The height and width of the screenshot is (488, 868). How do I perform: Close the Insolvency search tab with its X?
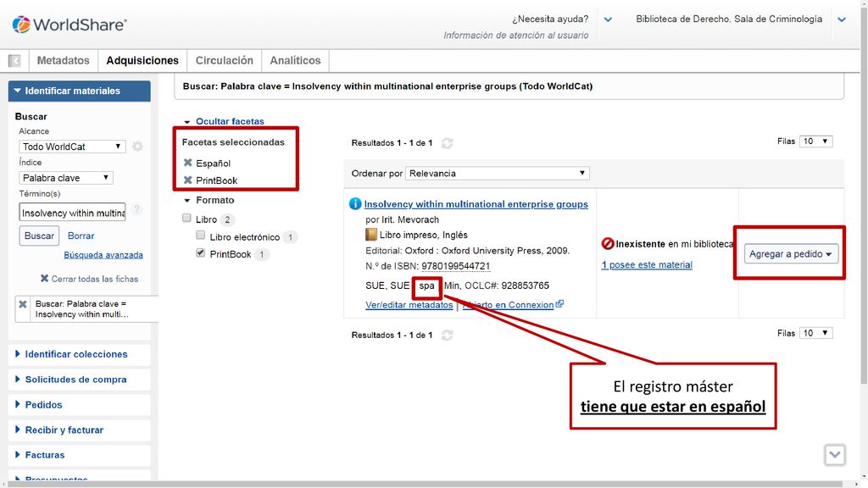coord(23,304)
